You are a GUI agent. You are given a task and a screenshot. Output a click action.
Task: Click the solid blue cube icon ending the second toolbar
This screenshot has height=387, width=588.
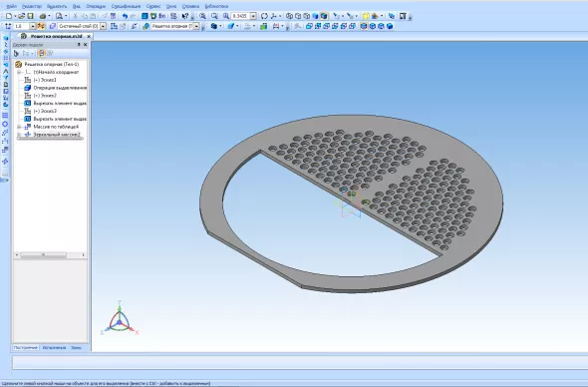[390, 26]
